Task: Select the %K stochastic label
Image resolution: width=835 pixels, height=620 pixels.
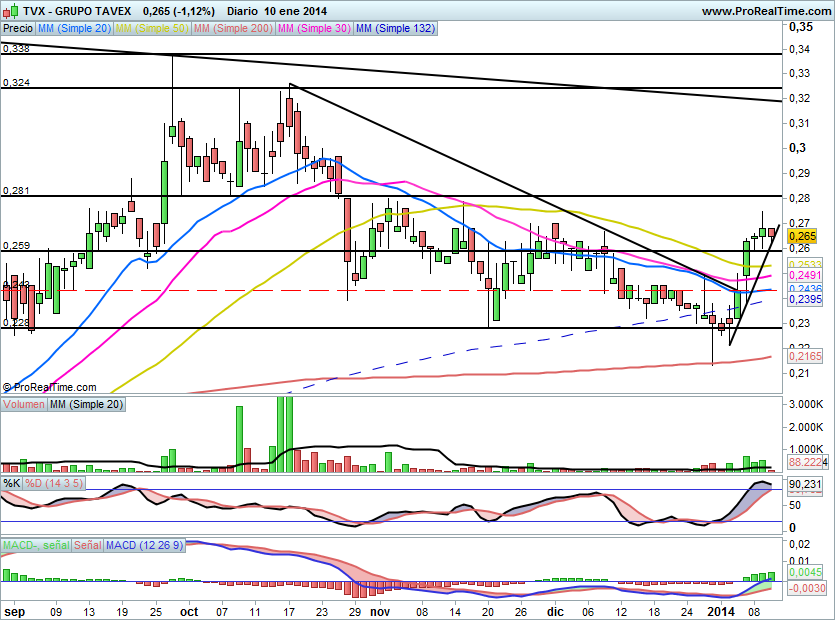Action: click(x=12, y=484)
